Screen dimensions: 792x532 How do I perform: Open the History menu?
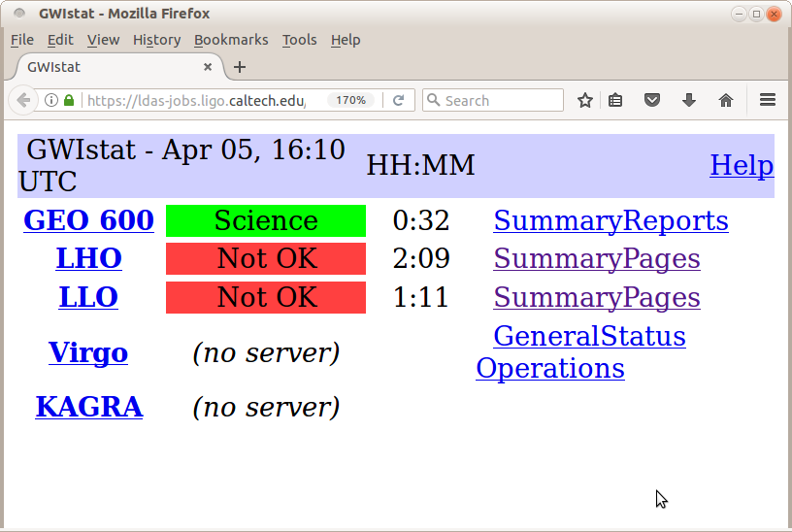(156, 40)
